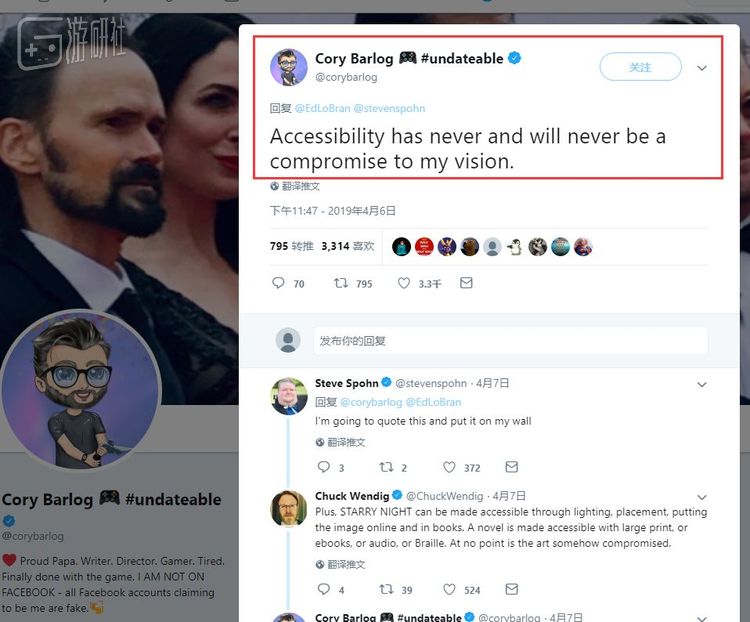
Task: View the 3,314 喜欢 likes list
Action: [x=347, y=246]
